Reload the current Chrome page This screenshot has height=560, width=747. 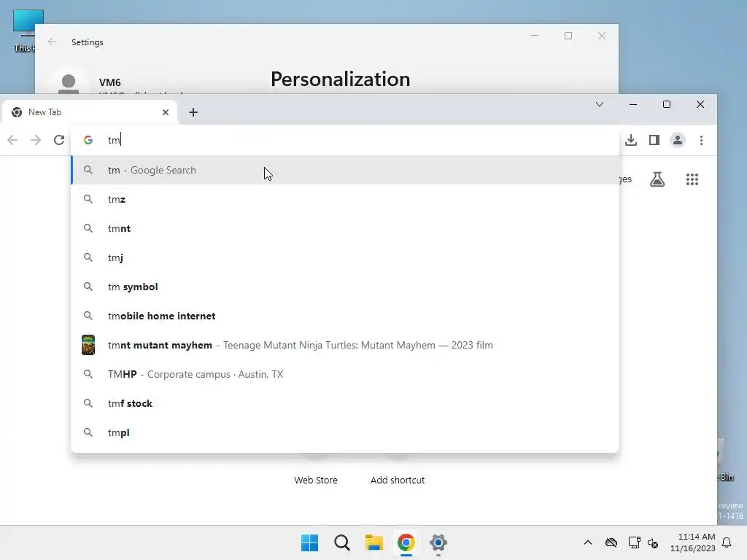[x=59, y=140]
